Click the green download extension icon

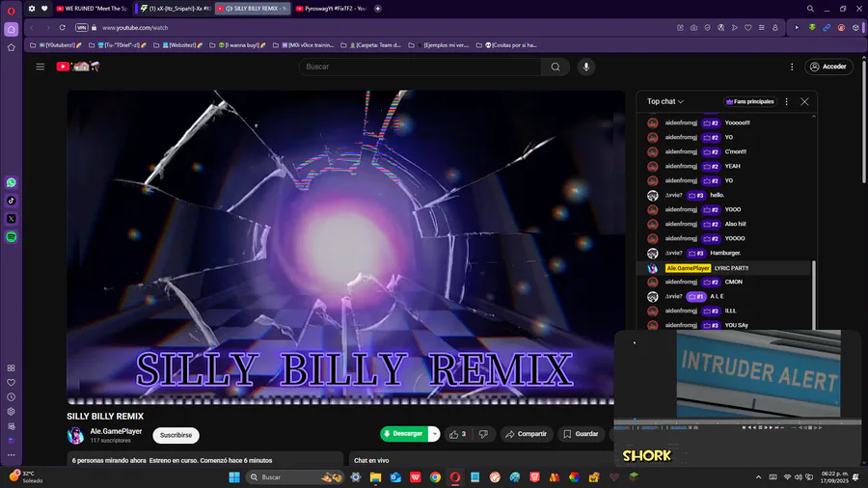coord(812,28)
